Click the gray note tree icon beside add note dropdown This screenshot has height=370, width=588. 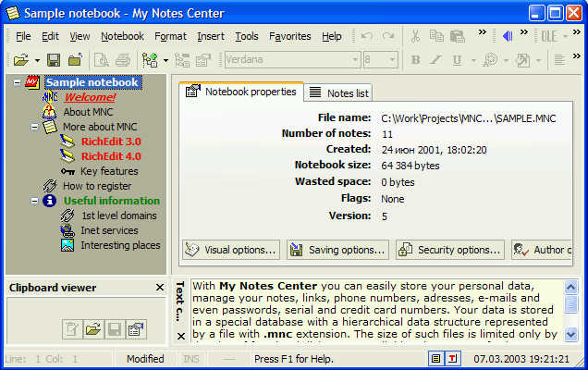pos(182,60)
